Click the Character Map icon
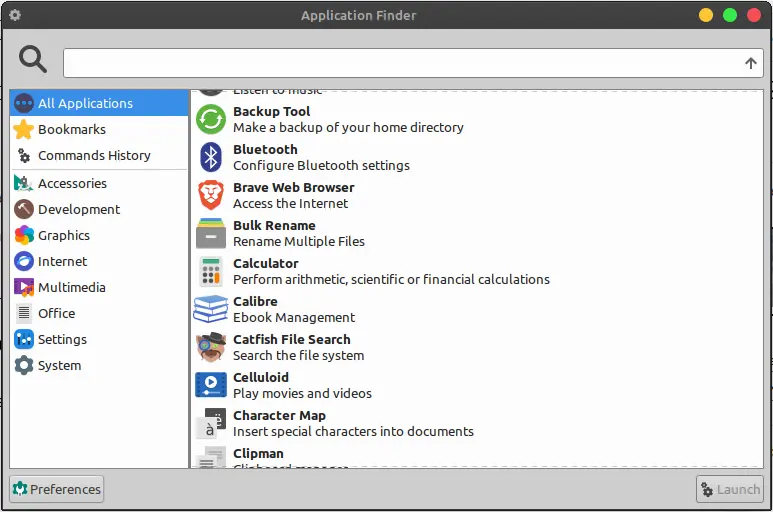Image resolution: width=773 pixels, height=512 pixels. [x=211, y=423]
